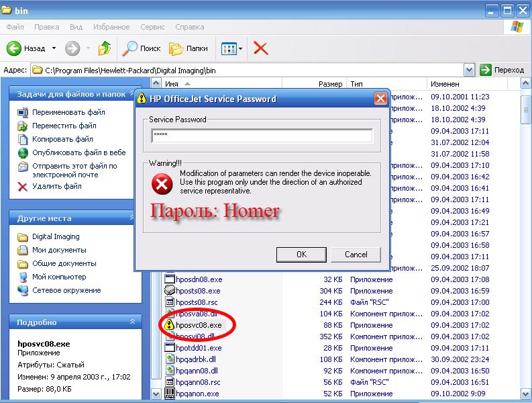
Task: Collapse the Другие места panel
Action: click(132, 218)
